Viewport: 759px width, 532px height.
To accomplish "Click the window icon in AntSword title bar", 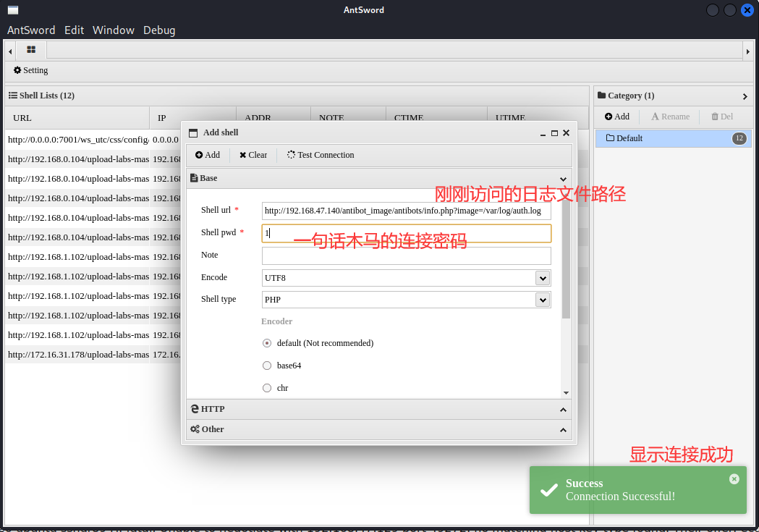I will coord(13,10).
